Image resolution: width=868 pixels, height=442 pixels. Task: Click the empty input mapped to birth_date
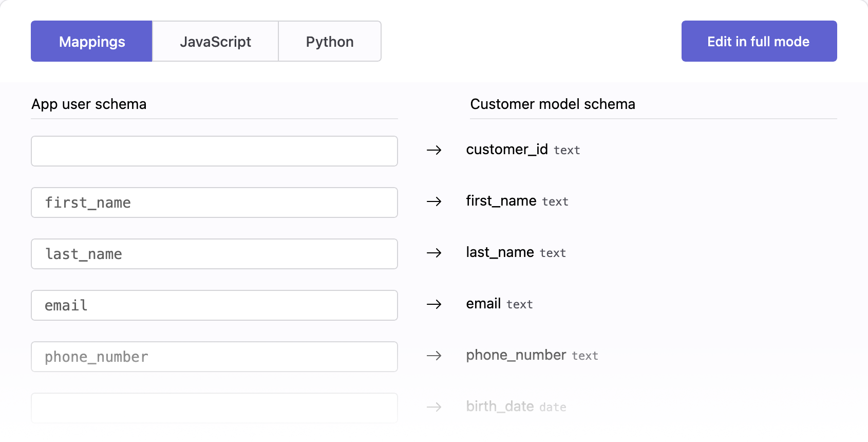tap(214, 408)
